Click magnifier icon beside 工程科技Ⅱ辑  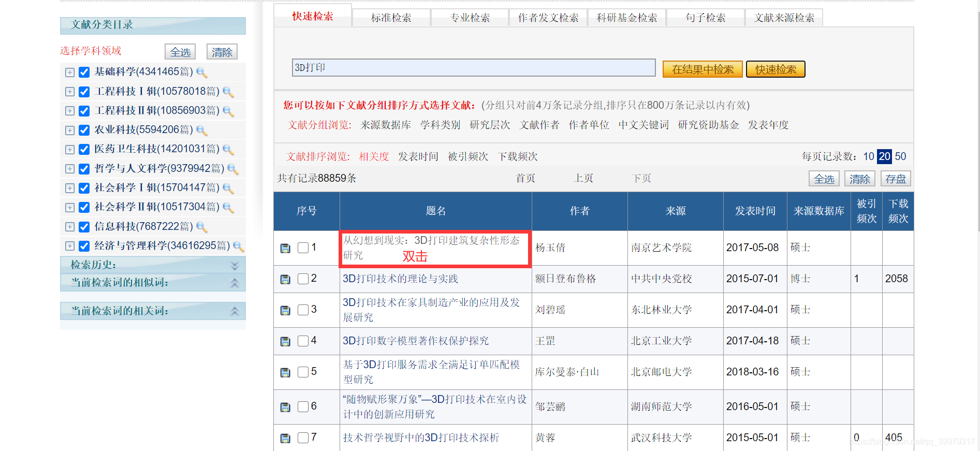click(x=228, y=111)
